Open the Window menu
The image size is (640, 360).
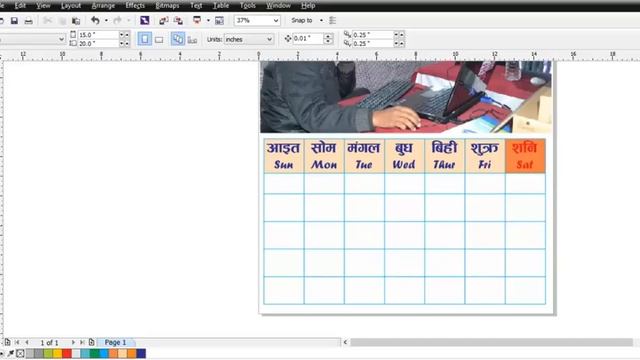click(x=278, y=6)
